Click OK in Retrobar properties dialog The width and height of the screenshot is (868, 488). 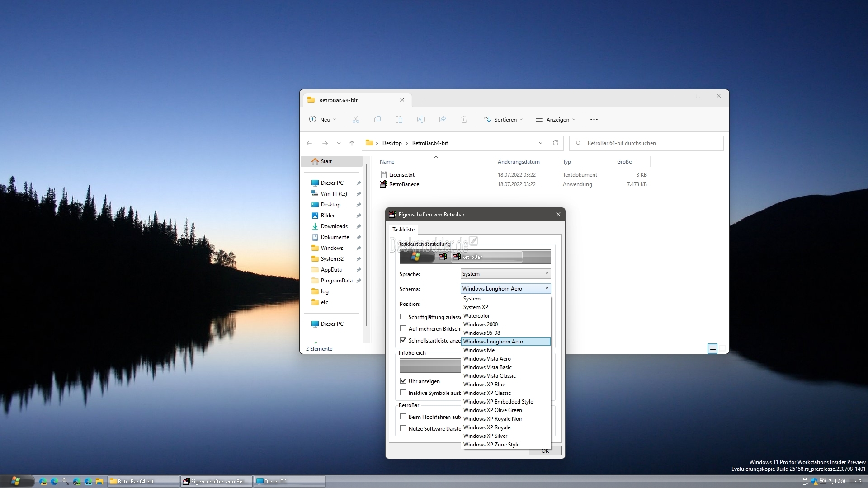tap(545, 451)
